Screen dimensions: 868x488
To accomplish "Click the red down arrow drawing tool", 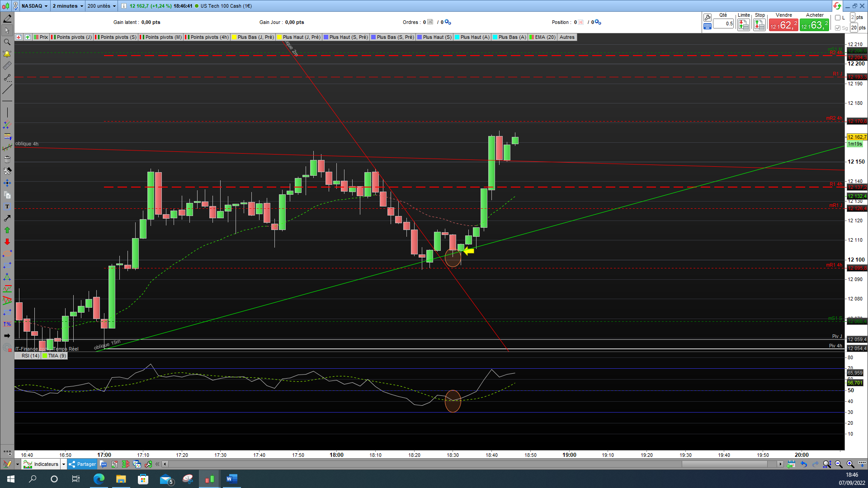I will tap(7, 242).
